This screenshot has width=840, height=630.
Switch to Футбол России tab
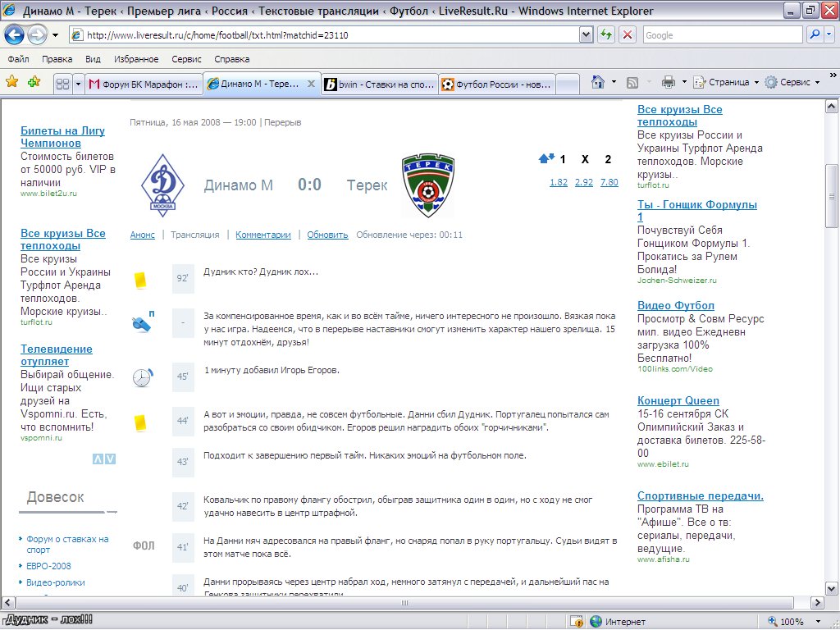click(497, 84)
